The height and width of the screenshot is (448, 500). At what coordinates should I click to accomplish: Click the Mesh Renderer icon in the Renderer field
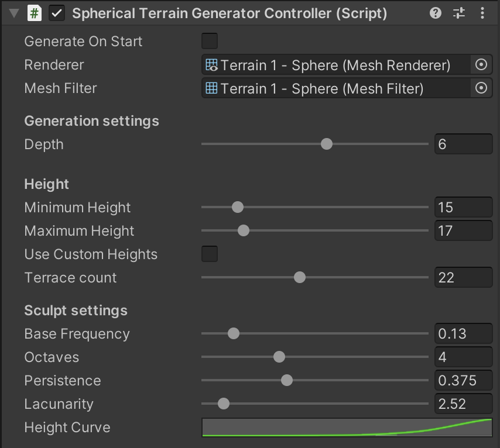(211, 65)
